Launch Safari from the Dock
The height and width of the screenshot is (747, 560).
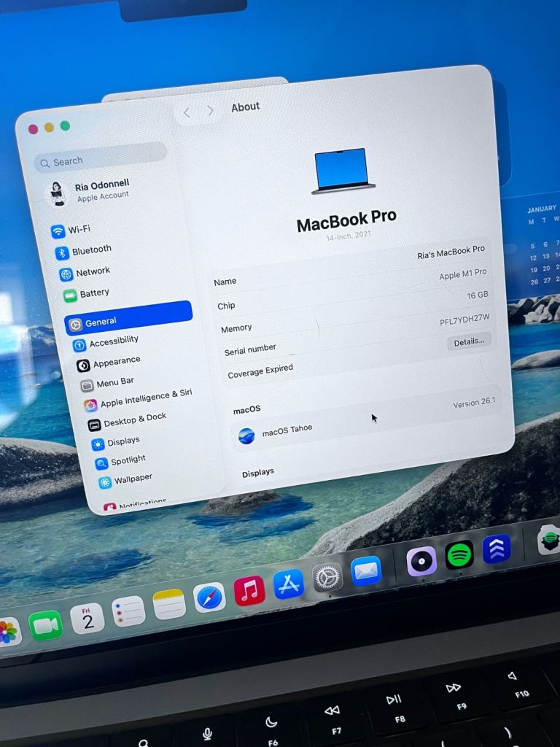click(209, 597)
